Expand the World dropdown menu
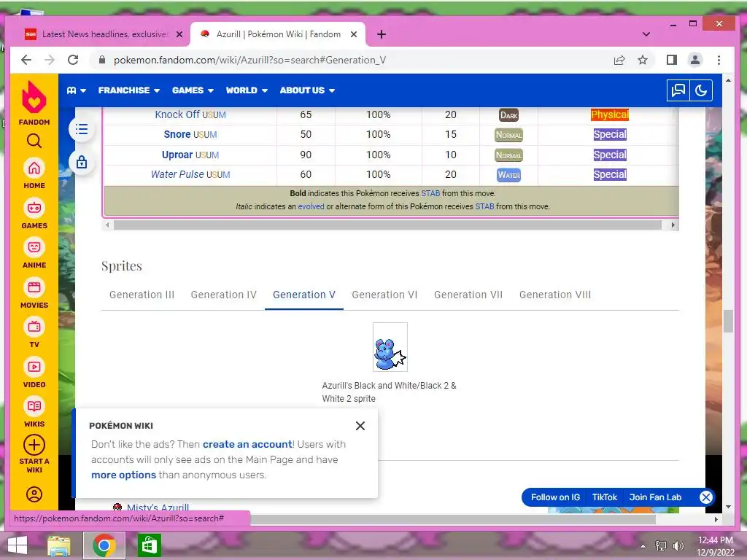 (247, 90)
